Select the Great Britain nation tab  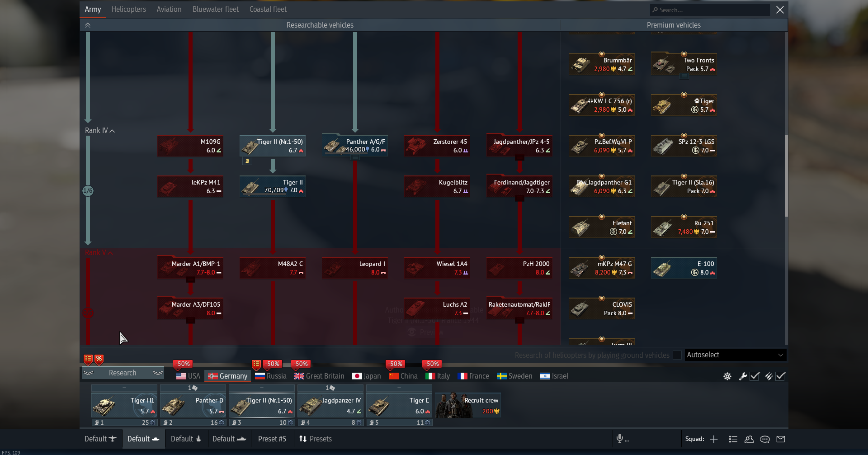pyautogui.click(x=319, y=376)
